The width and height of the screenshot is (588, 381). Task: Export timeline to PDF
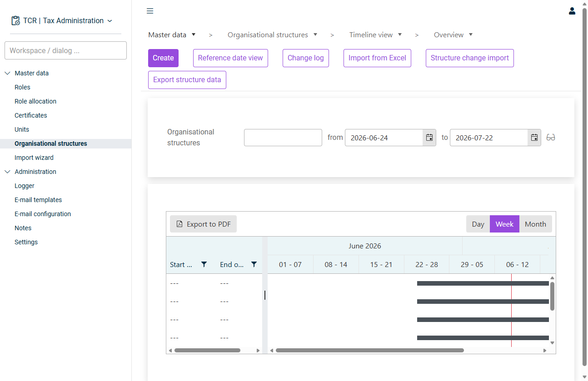(x=204, y=224)
